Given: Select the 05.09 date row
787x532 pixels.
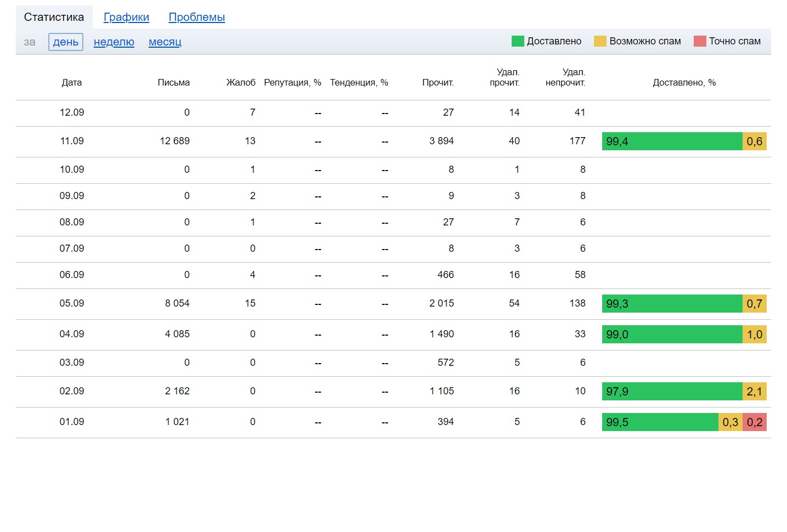Looking at the screenshot, I should pos(71,303).
